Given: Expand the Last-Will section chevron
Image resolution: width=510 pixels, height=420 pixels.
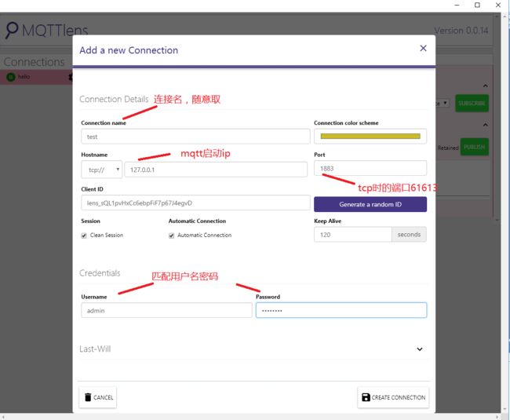Looking at the screenshot, I should coord(420,349).
